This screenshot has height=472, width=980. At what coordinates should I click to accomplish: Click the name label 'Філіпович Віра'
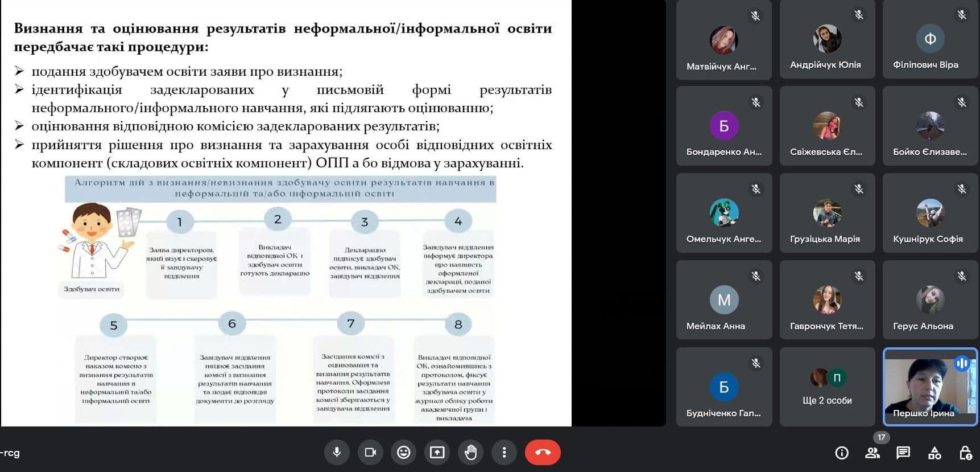[x=925, y=65]
